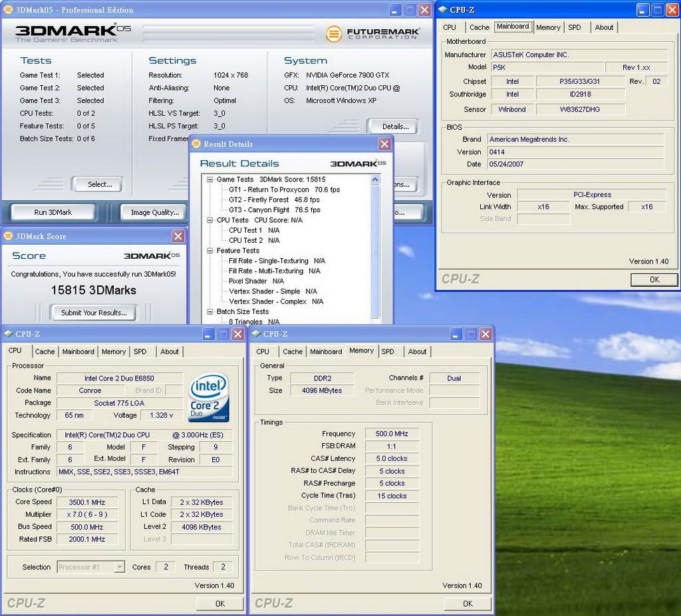Viewport: 681px width, 616px height.
Task: Click Submit Your Results button
Action: coord(93,313)
